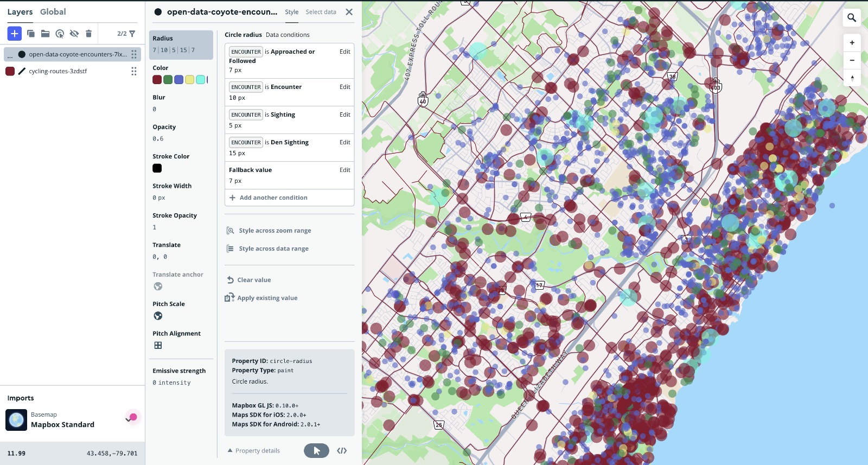Collapse the Property details section
Image resolution: width=868 pixels, height=465 pixels.
pos(254,451)
